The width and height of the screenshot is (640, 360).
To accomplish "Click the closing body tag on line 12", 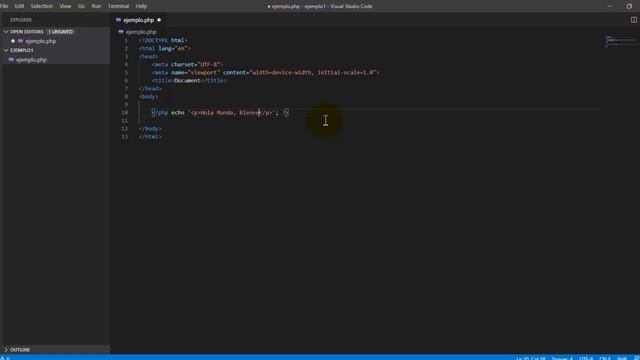I will (x=150, y=129).
